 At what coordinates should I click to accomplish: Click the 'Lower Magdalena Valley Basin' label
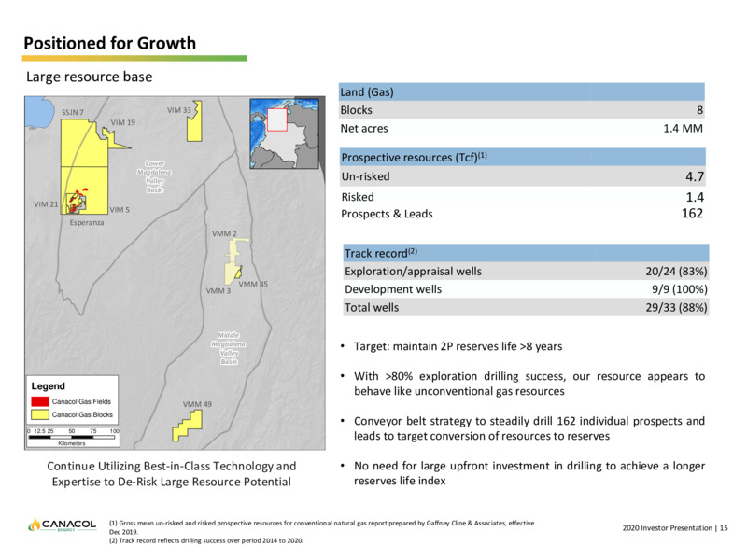coord(154,176)
